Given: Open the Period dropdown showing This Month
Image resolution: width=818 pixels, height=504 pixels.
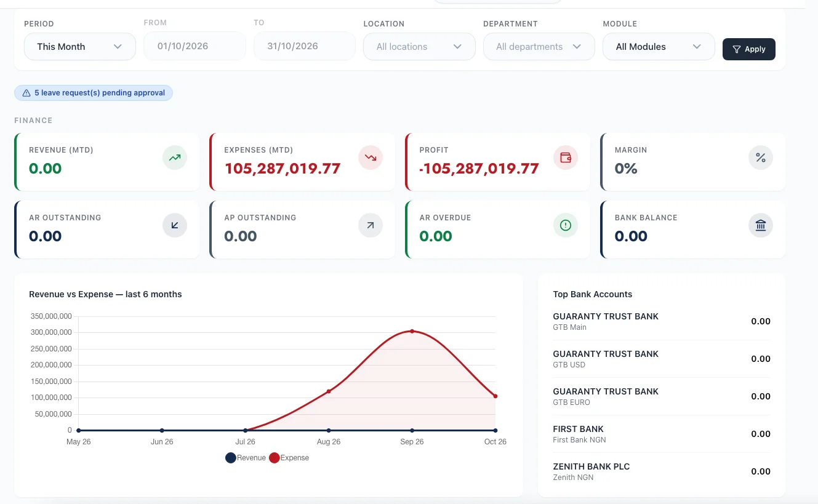Looking at the screenshot, I should coord(80,47).
